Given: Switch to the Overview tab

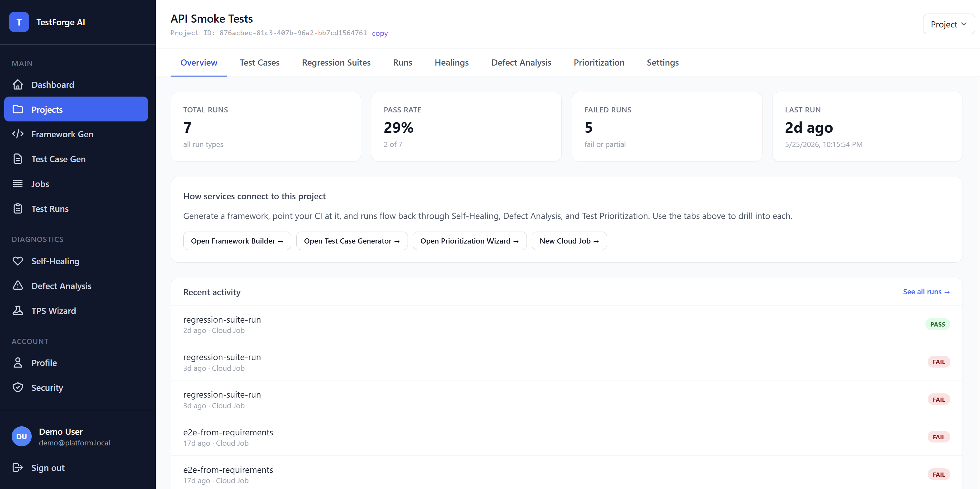Looking at the screenshot, I should [198, 62].
